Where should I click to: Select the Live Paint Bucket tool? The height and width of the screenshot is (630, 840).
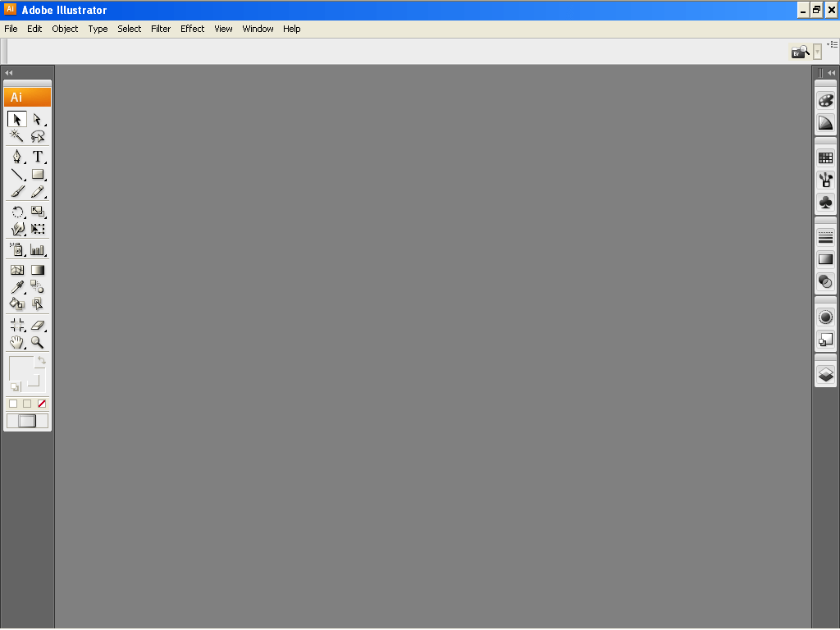point(16,304)
